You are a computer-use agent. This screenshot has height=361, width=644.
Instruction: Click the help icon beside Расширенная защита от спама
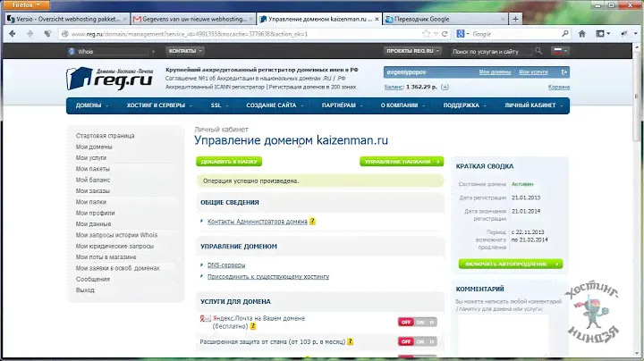352,341
